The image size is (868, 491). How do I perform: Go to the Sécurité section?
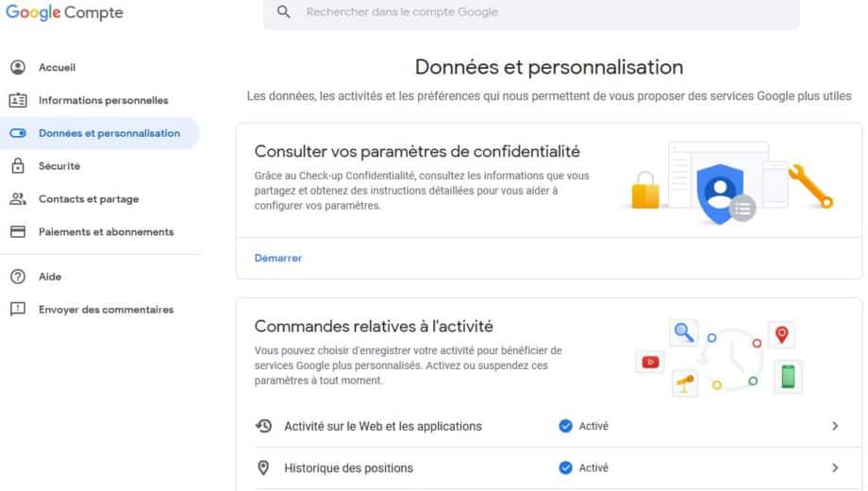point(59,166)
